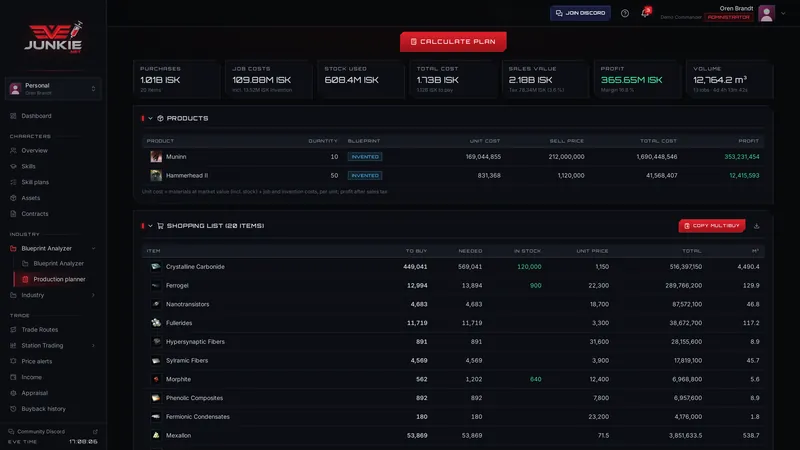Click the Assets sidebar icon
800x450 pixels.
tap(13, 198)
